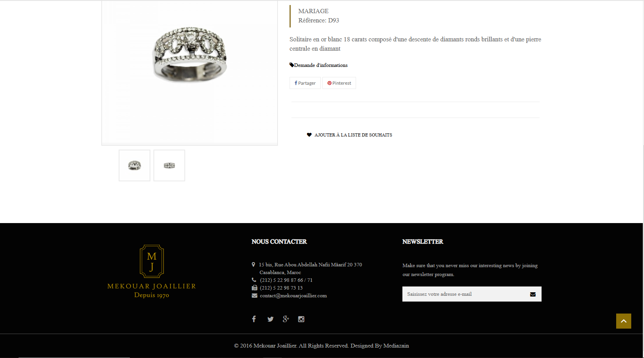
Task: Open the Twitter icon in footer
Action: pos(270,319)
